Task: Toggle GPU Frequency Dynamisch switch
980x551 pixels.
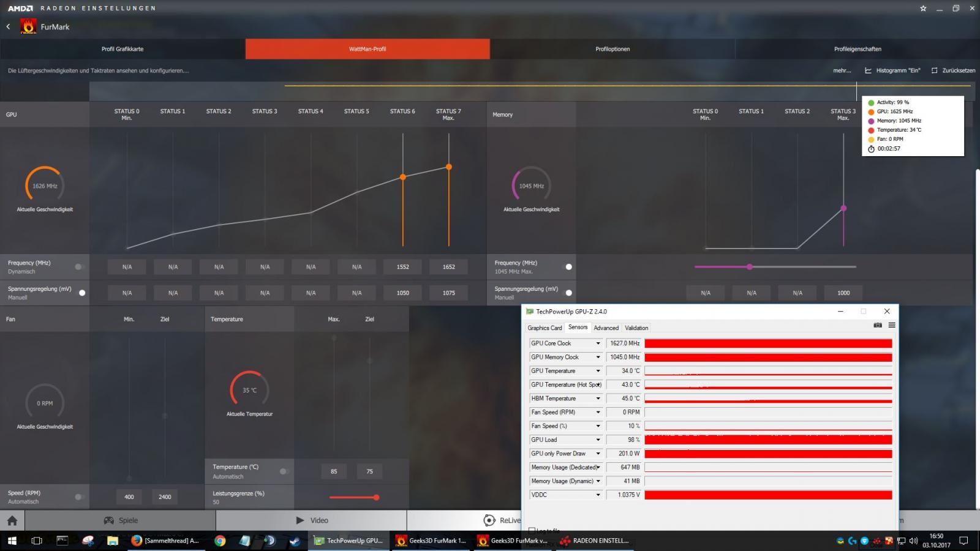Action: coord(79,267)
